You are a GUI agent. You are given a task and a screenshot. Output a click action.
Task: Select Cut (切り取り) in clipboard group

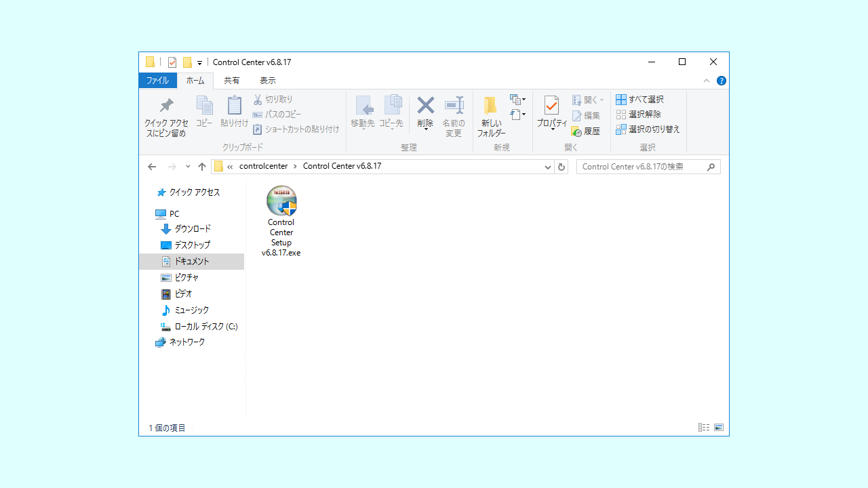(273, 100)
